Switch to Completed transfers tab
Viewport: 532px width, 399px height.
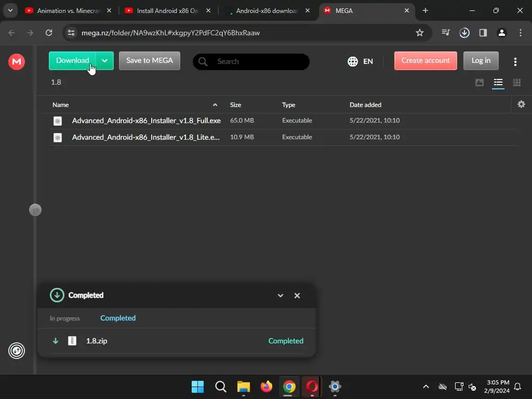118,318
